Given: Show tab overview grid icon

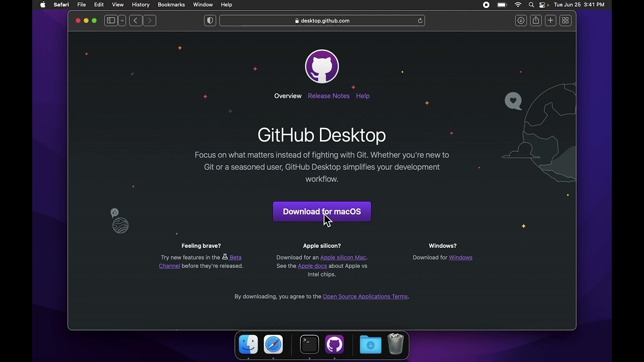Looking at the screenshot, I should pos(566,21).
